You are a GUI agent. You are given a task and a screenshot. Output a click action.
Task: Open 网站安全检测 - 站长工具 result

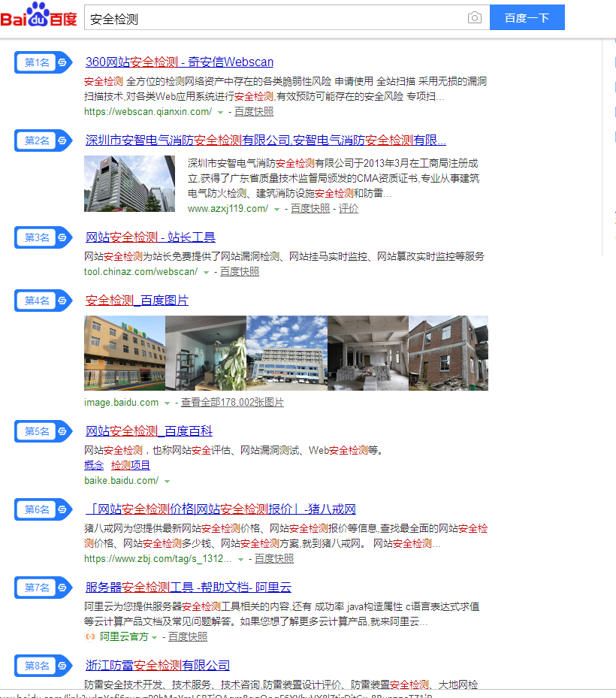click(150, 237)
